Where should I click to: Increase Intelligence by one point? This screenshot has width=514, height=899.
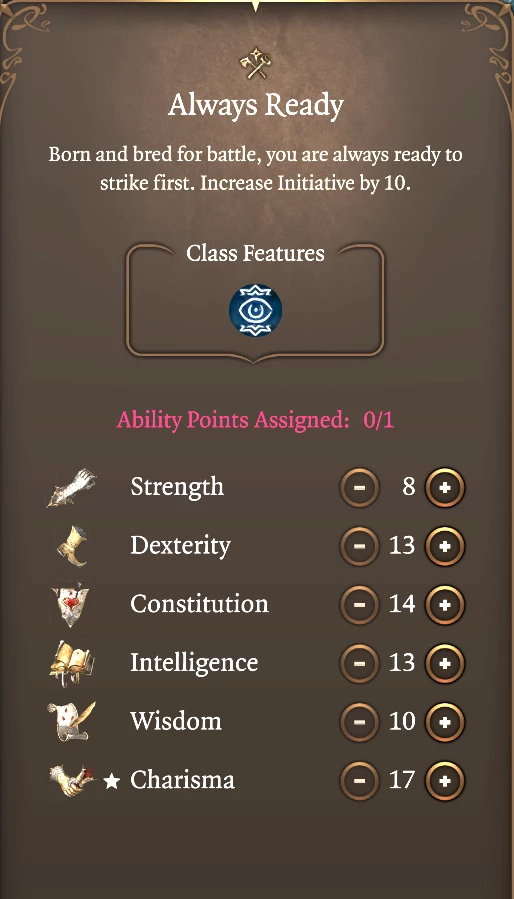445,663
